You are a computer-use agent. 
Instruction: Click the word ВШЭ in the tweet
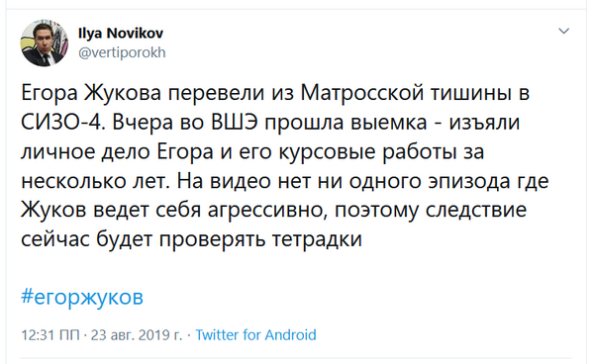234,123
